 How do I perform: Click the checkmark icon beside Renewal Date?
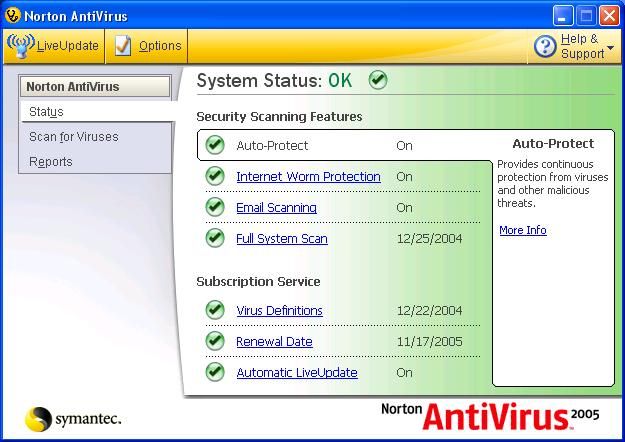[x=215, y=341]
